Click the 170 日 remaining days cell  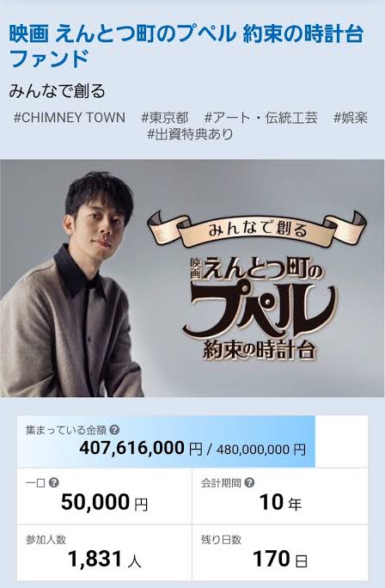[280, 553]
